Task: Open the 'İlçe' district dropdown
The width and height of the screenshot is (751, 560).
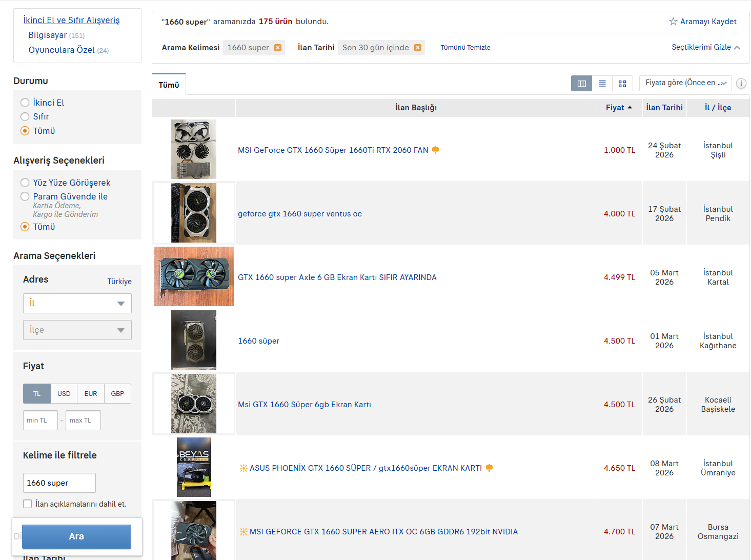Action: (x=77, y=330)
